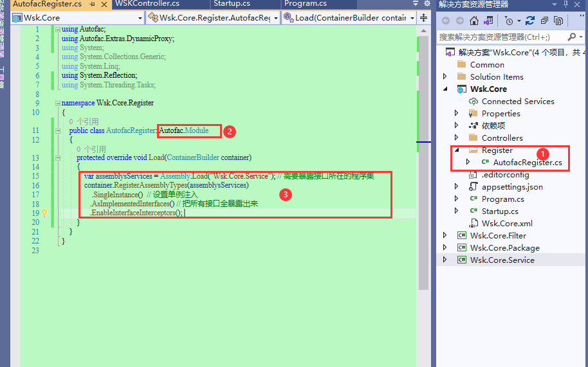Screen dimensions: 588x367
Task: Open the search options dropdown arrow
Action: [581, 37]
